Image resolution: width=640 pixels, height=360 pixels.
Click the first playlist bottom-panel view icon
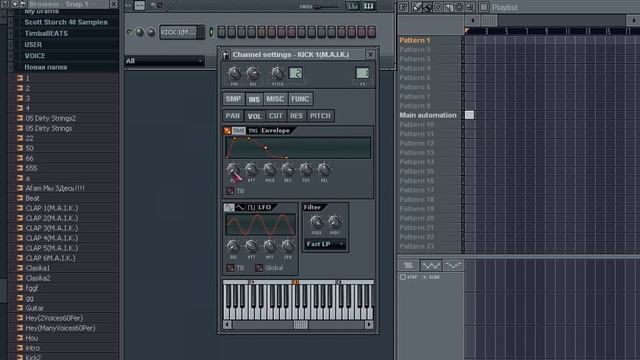(409, 266)
